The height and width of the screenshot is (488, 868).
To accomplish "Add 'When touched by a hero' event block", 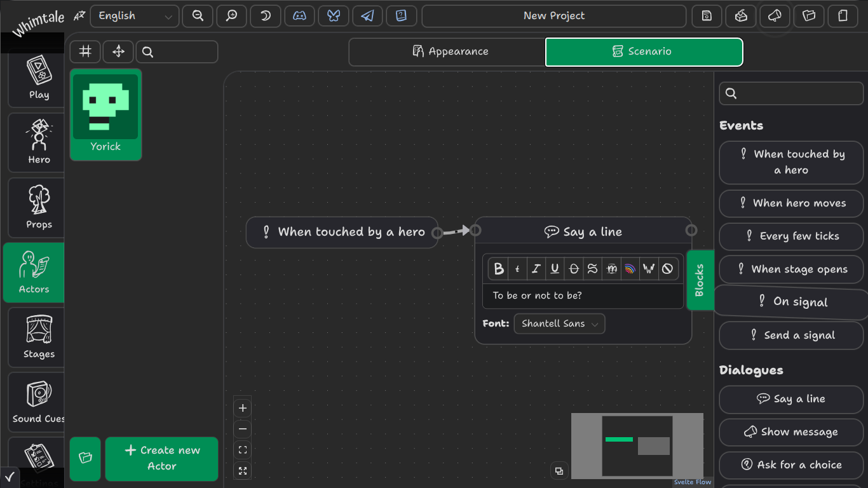I will coord(792,163).
